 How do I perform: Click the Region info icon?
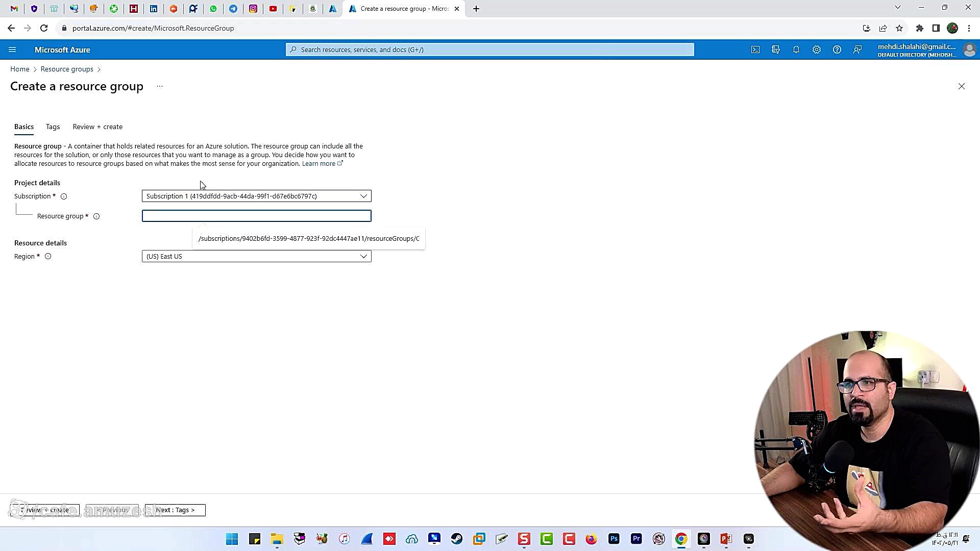coord(48,257)
